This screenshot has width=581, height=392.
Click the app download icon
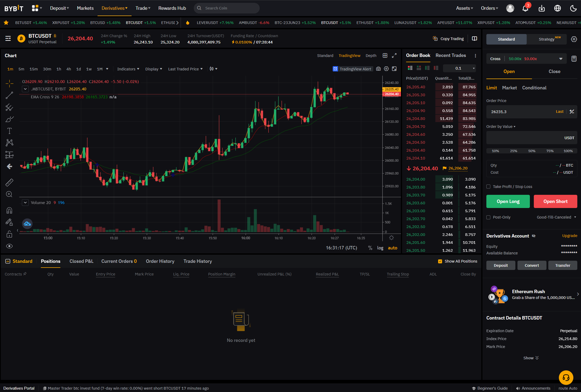point(542,8)
